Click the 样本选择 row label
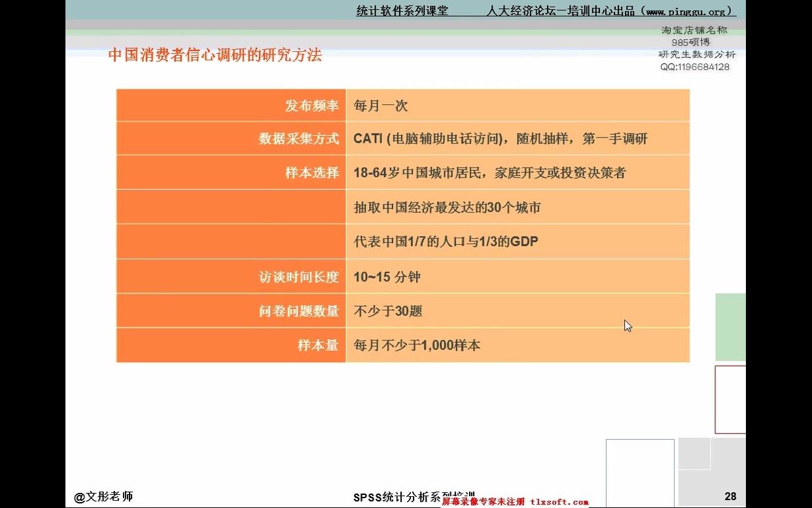This screenshot has width=812, height=508. pos(313,172)
